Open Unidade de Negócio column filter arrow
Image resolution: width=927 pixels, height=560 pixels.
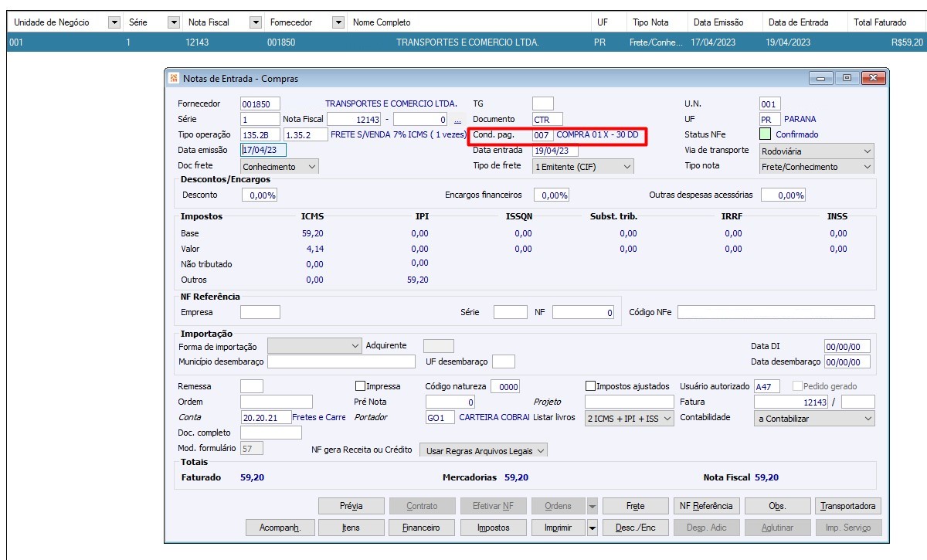(x=114, y=22)
